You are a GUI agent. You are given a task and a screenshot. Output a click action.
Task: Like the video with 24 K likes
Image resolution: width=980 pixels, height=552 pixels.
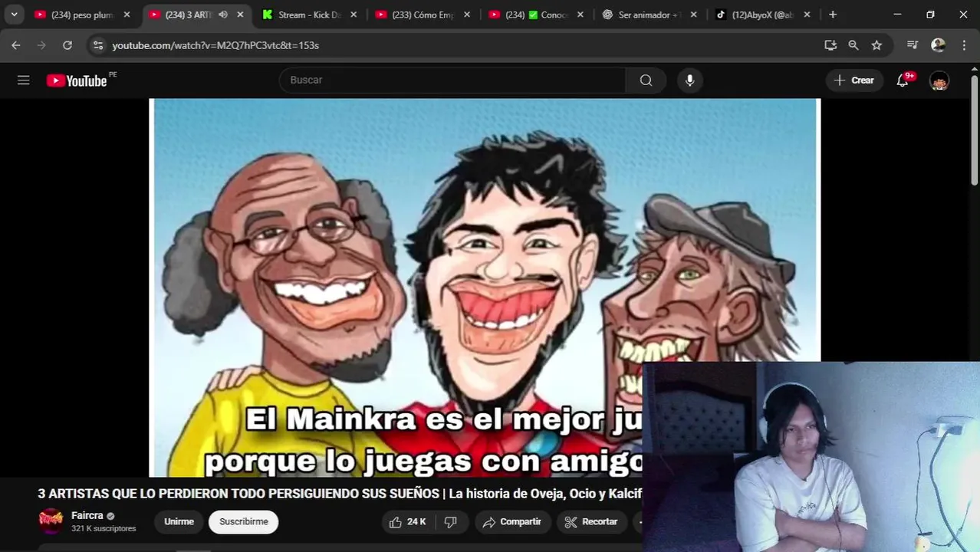tap(407, 521)
